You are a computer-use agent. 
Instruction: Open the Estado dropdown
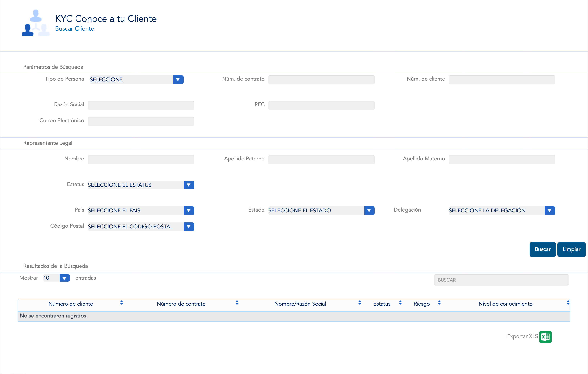pos(321,210)
